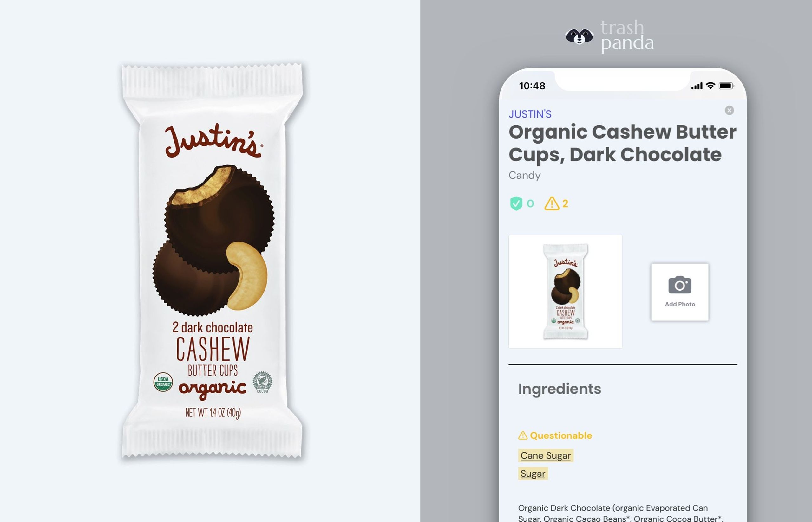Viewport: 812px width, 522px height.
Task: Click the green shield approved icon
Action: pyautogui.click(x=516, y=203)
